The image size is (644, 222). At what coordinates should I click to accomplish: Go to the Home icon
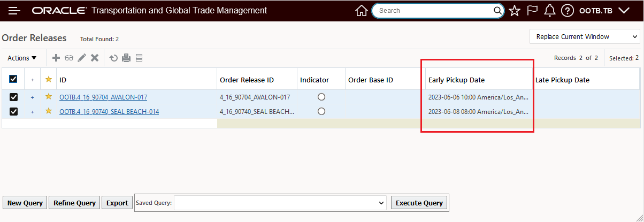pos(362,11)
